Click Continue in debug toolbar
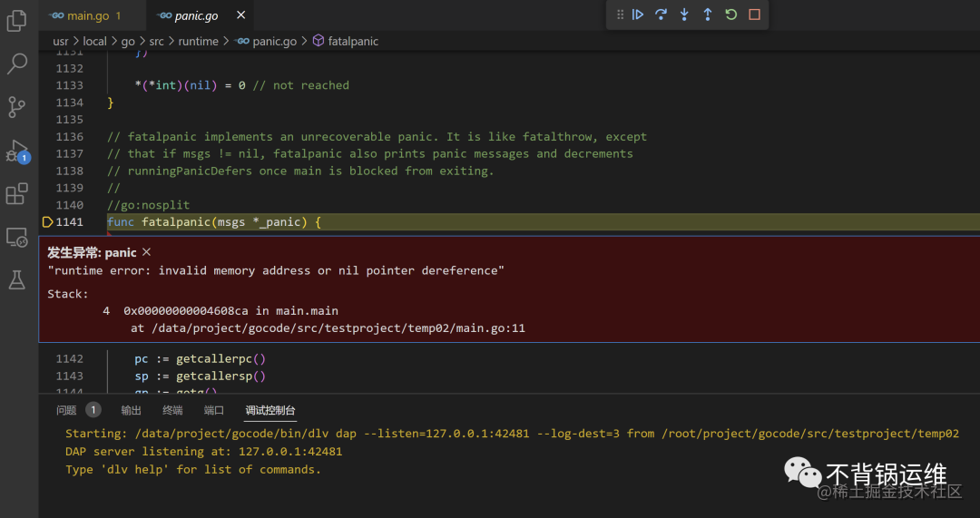 tap(638, 15)
